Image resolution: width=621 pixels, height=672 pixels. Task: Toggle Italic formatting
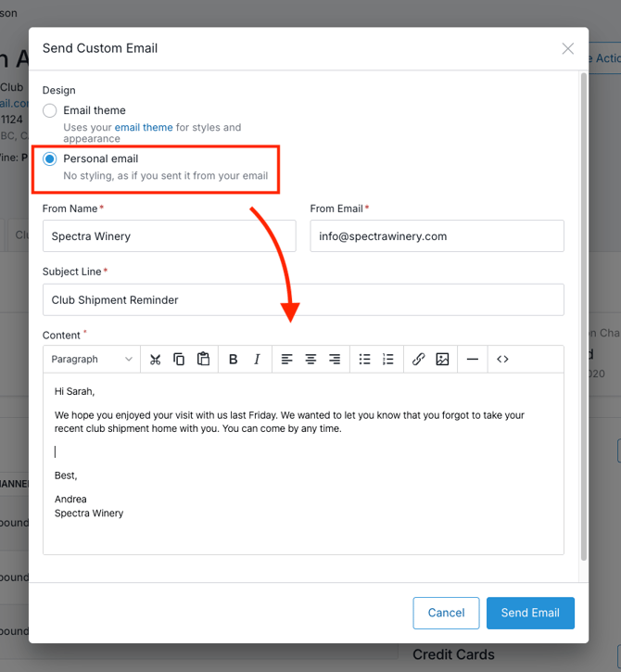click(257, 359)
